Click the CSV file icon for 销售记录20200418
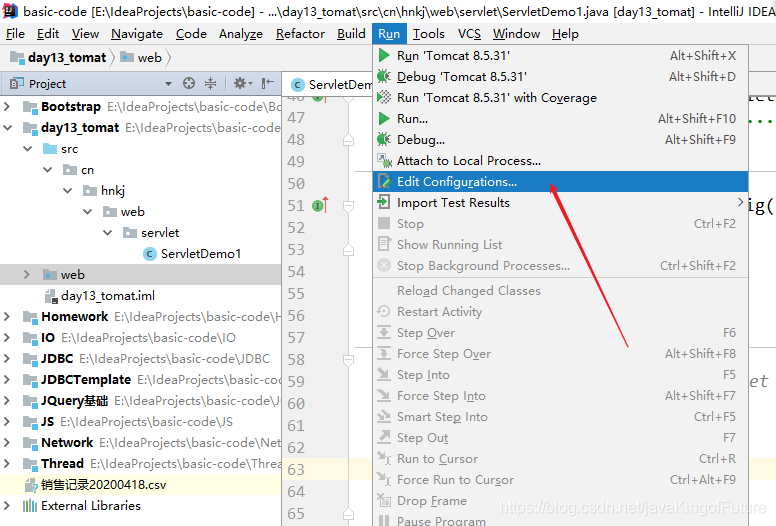The height and width of the screenshot is (526, 776). point(31,485)
